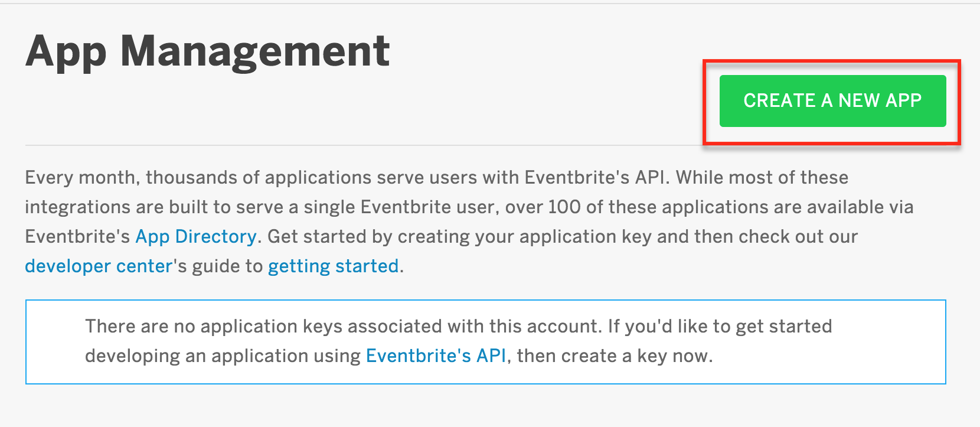Click the green CREATE A NEW APP button
The image size is (980, 427).
832,101
